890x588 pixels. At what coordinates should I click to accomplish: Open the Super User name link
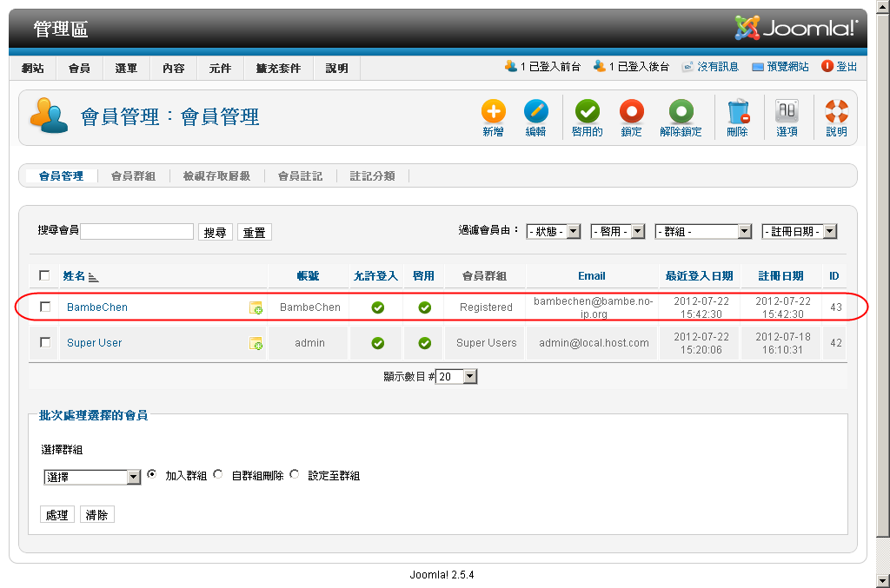pyautogui.click(x=94, y=343)
